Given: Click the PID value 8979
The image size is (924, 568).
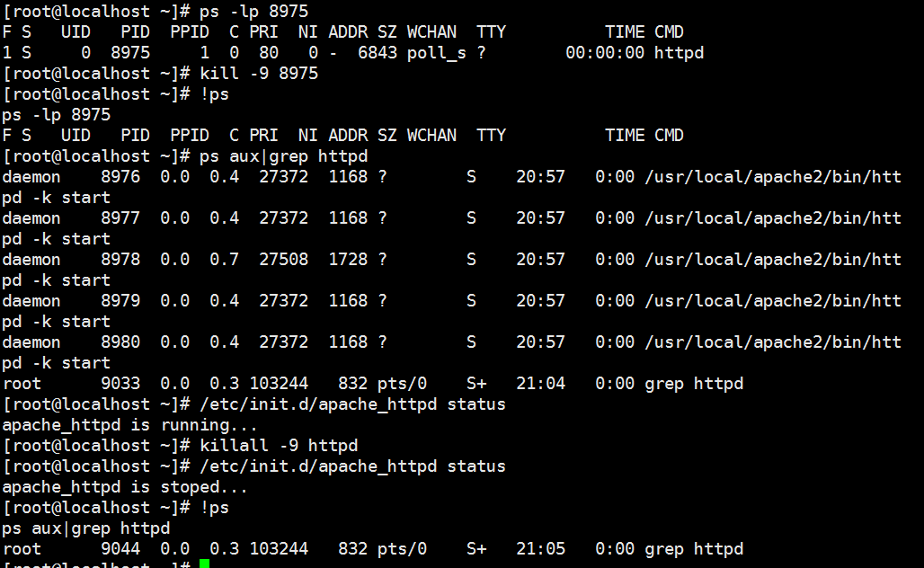Looking at the screenshot, I should click(x=120, y=301).
